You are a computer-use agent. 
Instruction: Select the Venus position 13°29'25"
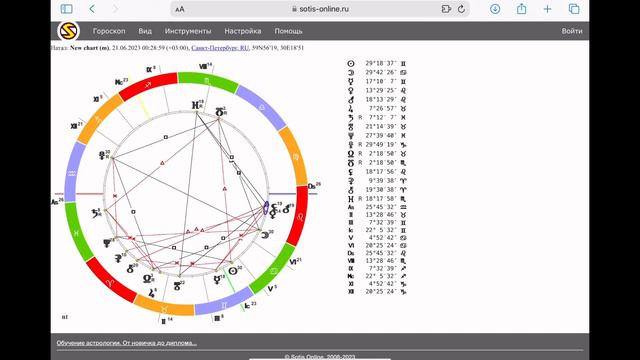click(381, 91)
